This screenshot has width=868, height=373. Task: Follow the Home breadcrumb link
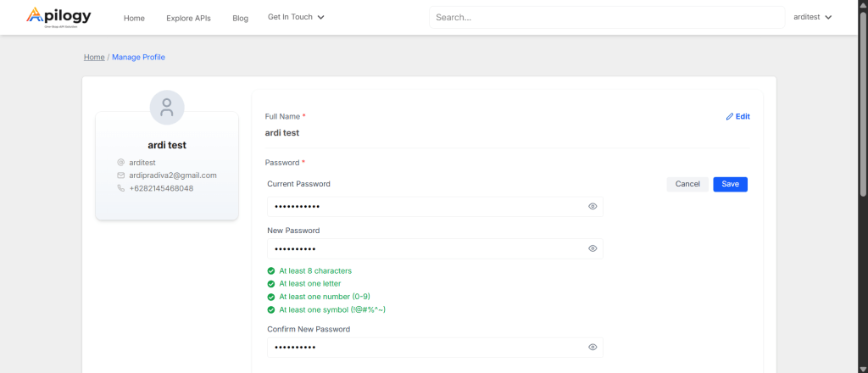pos(94,58)
